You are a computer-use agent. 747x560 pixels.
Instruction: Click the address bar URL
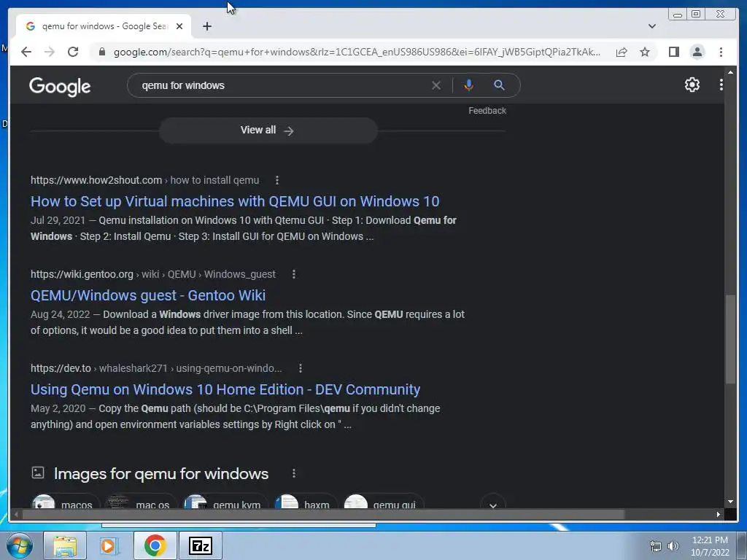[357, 52]
